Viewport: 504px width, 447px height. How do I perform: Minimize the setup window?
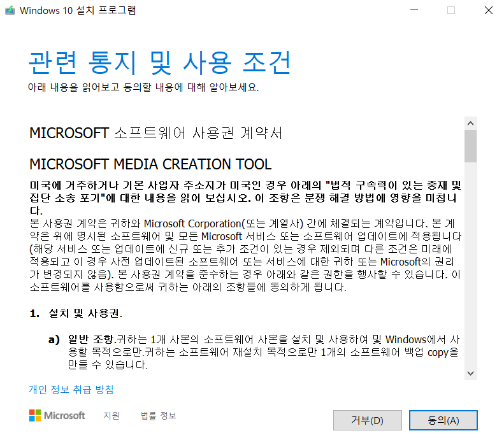pyautogui.click(x=414, y=10)
